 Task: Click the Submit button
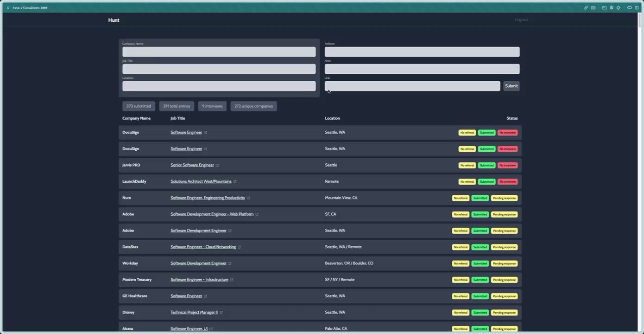point(511,86)
